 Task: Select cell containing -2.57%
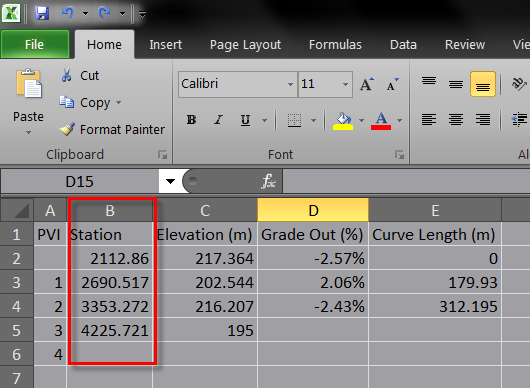[x=313, y=258]
